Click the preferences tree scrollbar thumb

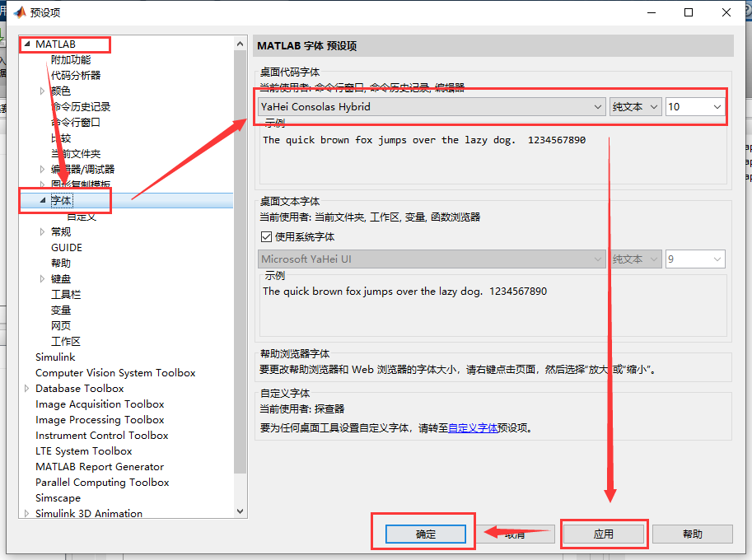[241, 261]
